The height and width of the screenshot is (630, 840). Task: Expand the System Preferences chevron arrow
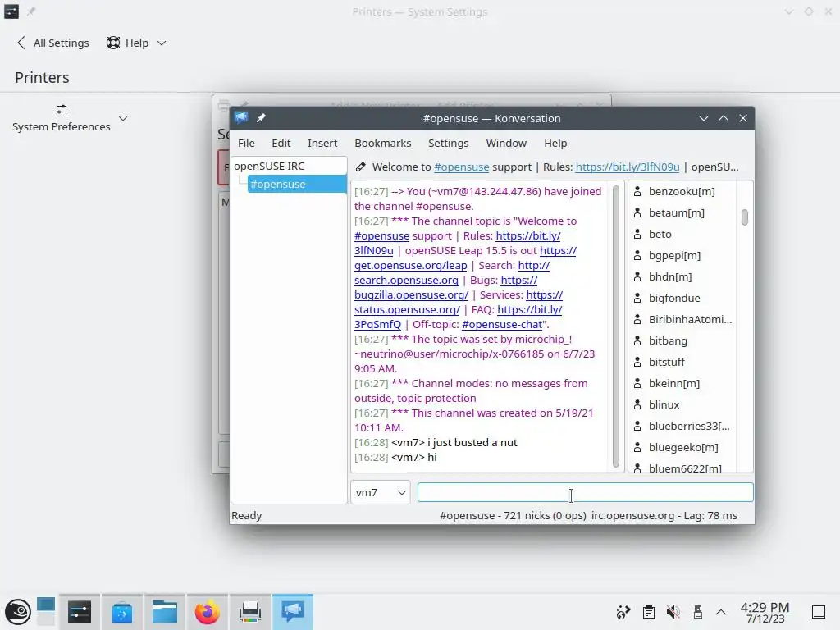[x=123, y=118]
